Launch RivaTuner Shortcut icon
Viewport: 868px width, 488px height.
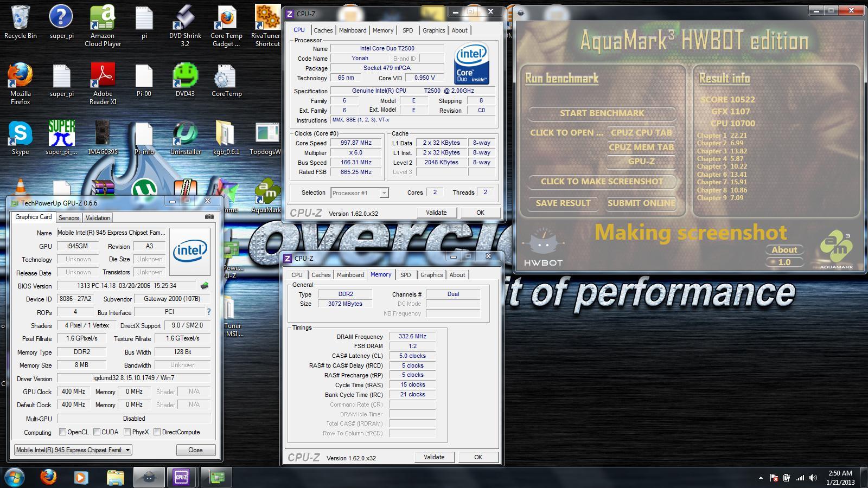[266, 25]
